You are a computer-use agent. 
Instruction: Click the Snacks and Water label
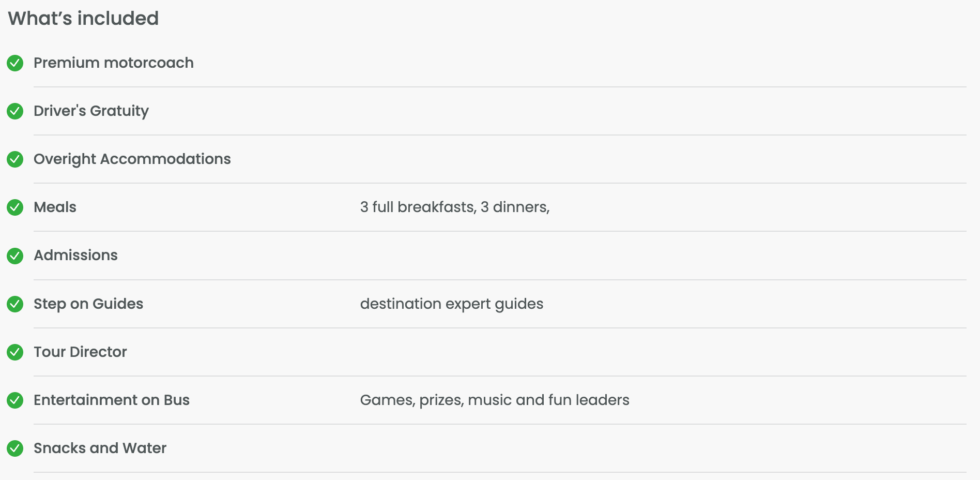point(100,448)
